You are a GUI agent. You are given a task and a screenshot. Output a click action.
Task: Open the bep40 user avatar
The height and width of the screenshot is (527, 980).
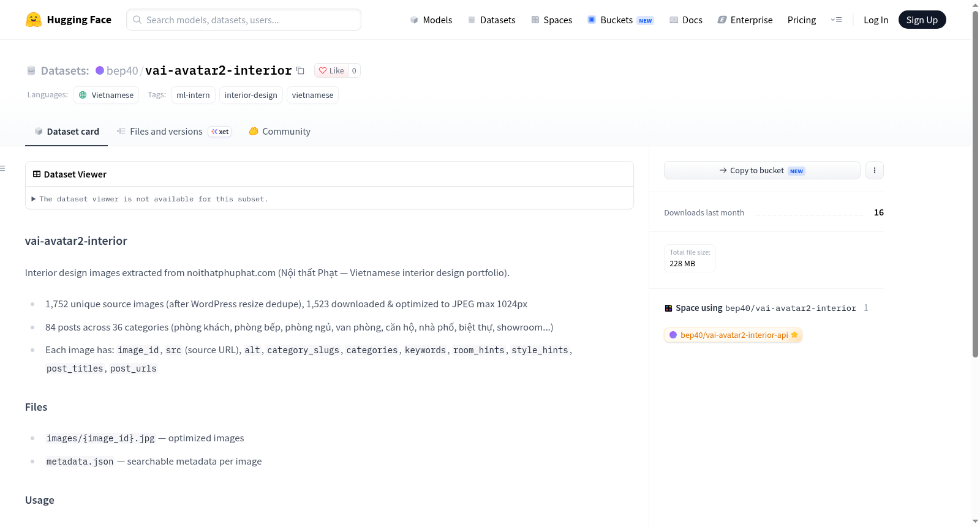(100, 70)
